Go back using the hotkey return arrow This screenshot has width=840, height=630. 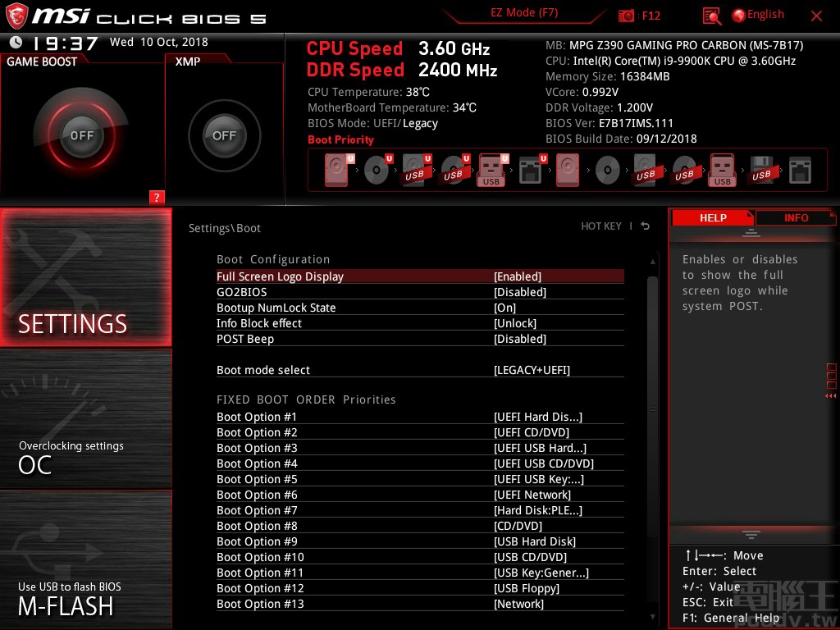pyautogui.click(x=646, y=226)
